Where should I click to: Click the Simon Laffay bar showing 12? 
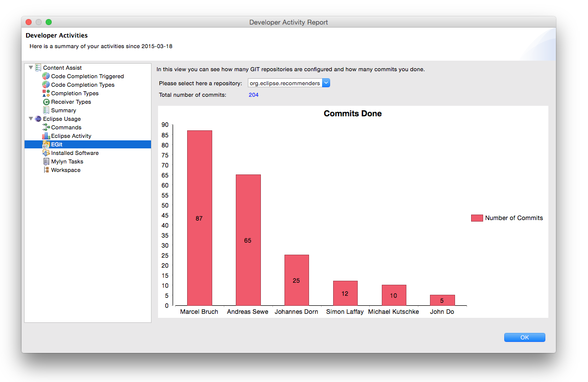tap(345, 293)
